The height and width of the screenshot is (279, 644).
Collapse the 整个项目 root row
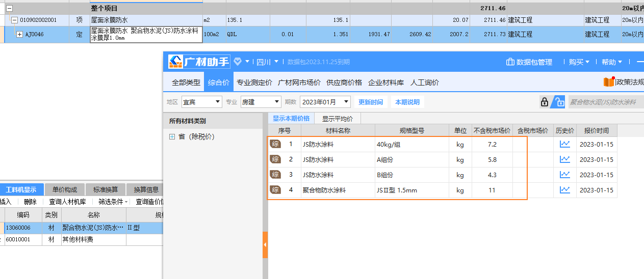coord(9,9)
